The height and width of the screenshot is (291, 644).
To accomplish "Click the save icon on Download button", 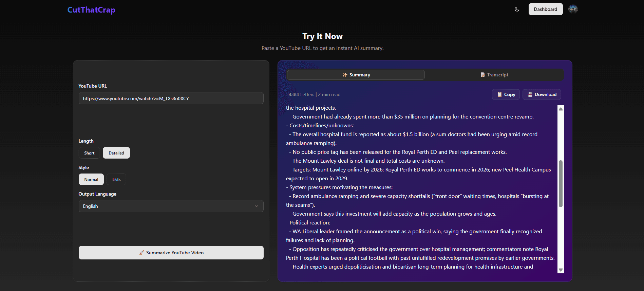I will 530,94.
